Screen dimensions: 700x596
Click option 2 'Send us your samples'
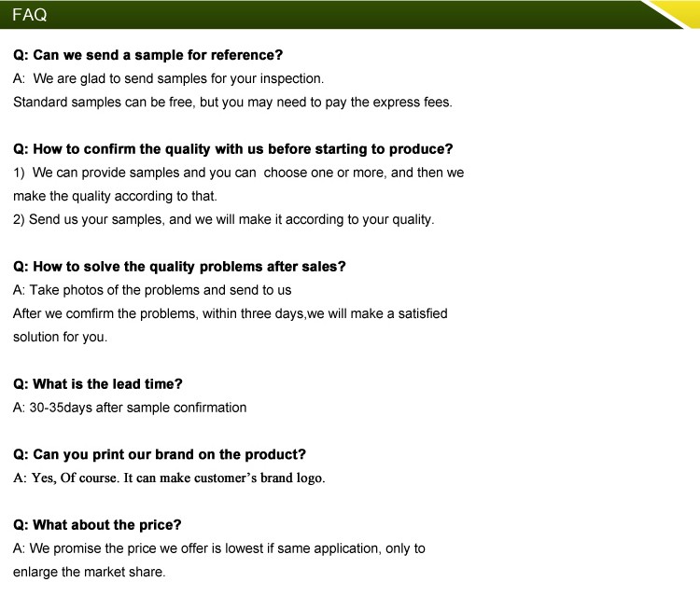click(224, 219)
